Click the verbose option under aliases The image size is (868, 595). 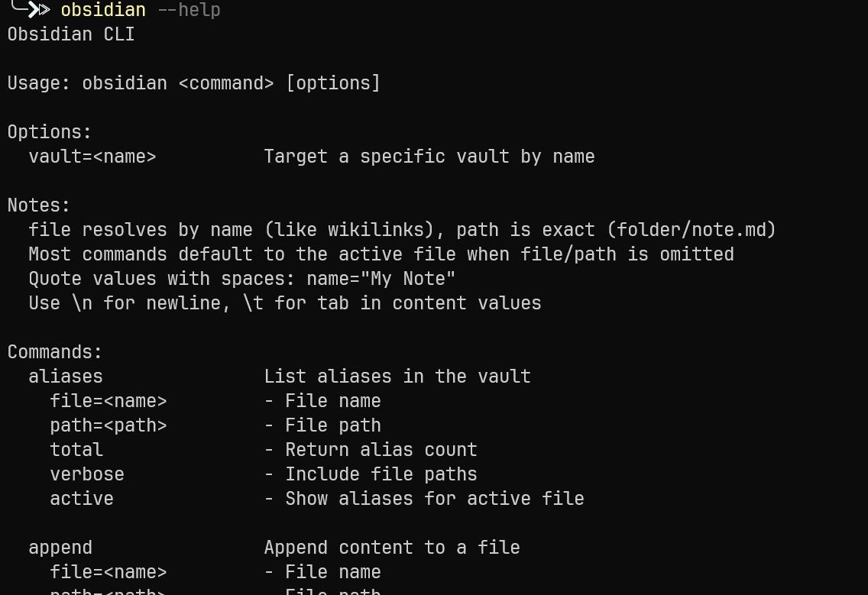coord(87,474)
